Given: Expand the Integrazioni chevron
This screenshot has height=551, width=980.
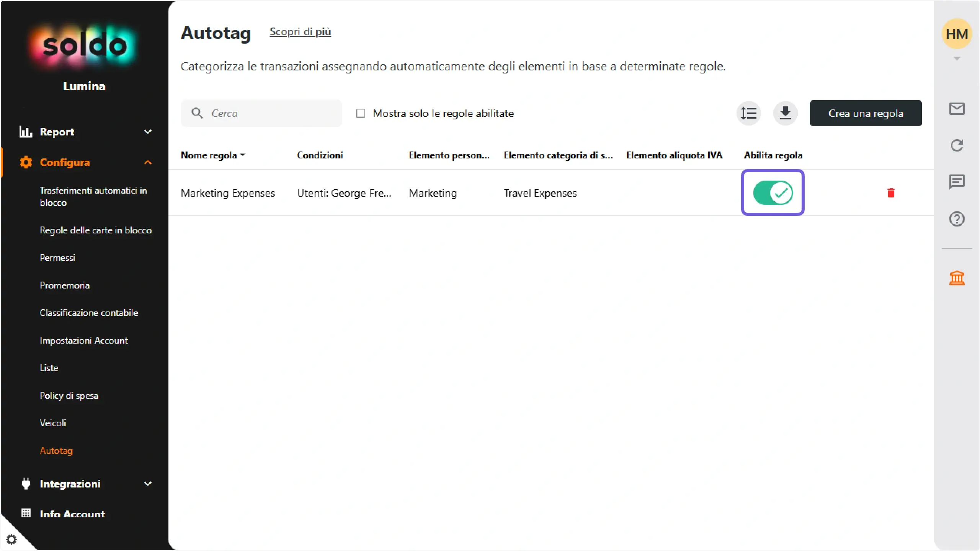Looking at the screenshot, I should pos(148,484).
